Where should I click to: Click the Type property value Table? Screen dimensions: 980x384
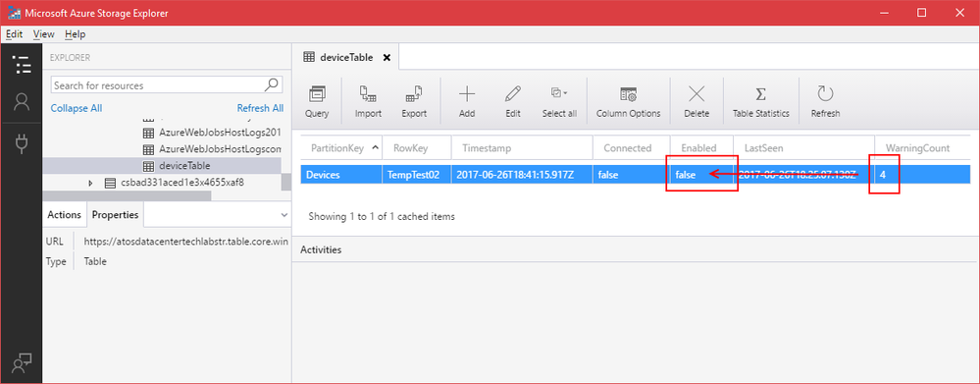(95, 261)
